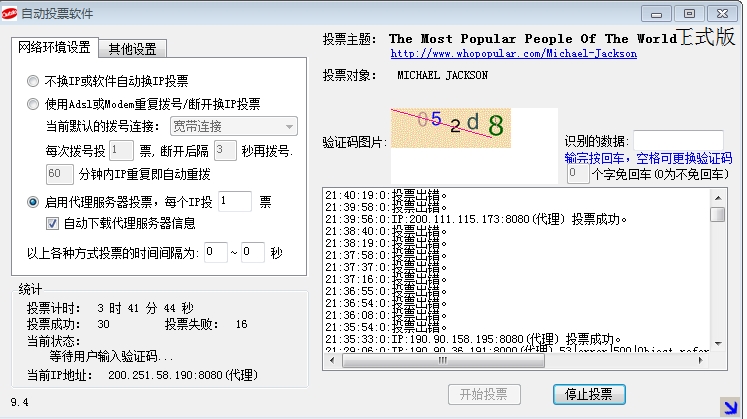Viewport: 747px width, 419px height.
Task: Click the maximum vote interval field before 秒
Action: (x=253, y=252)
